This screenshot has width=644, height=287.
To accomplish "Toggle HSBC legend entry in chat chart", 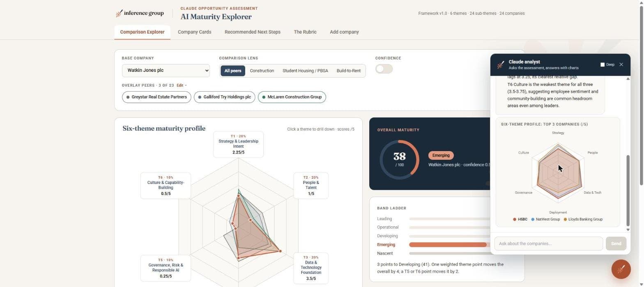I will click(520, 219).
